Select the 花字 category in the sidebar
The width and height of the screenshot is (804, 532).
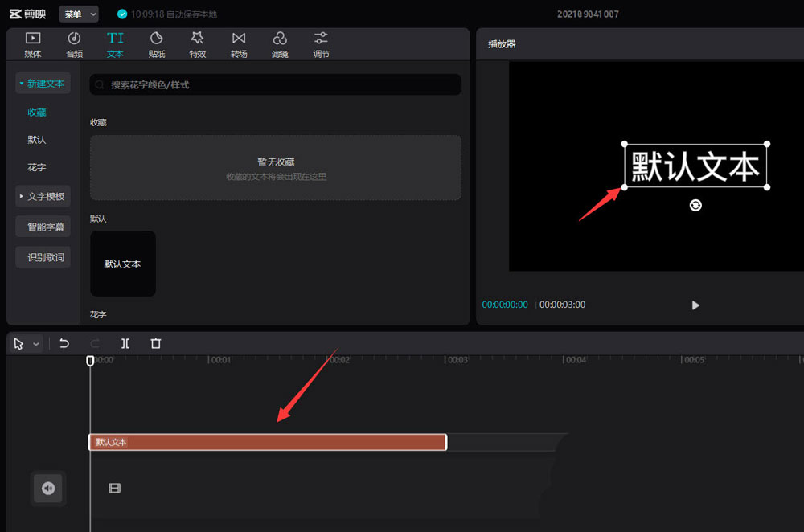36,167
